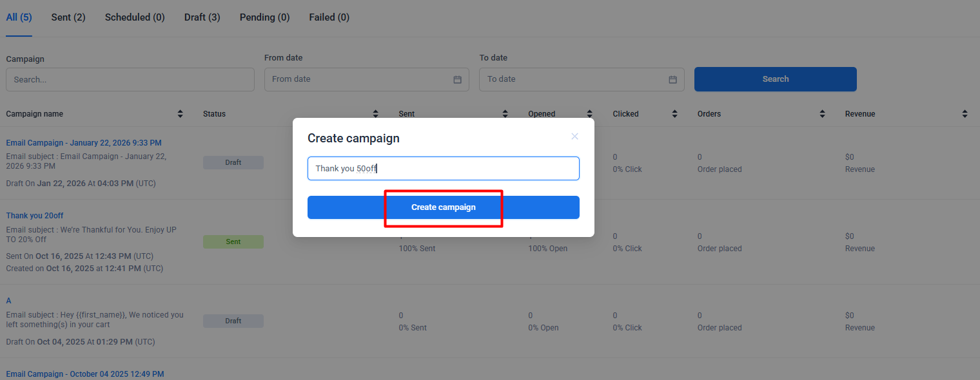Sort by Campaign name column arrows
The image size is (980, 380).
point(180,114)
